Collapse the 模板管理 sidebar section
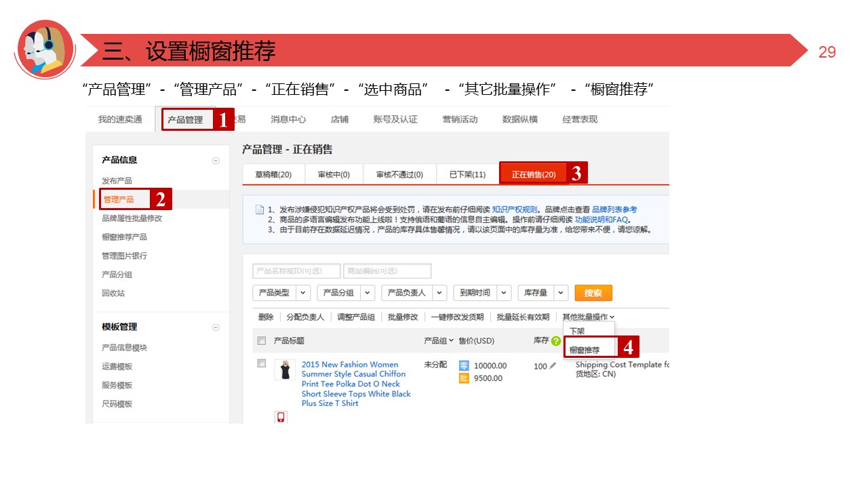This screenshot has height=488, width=868. point(216,327)
